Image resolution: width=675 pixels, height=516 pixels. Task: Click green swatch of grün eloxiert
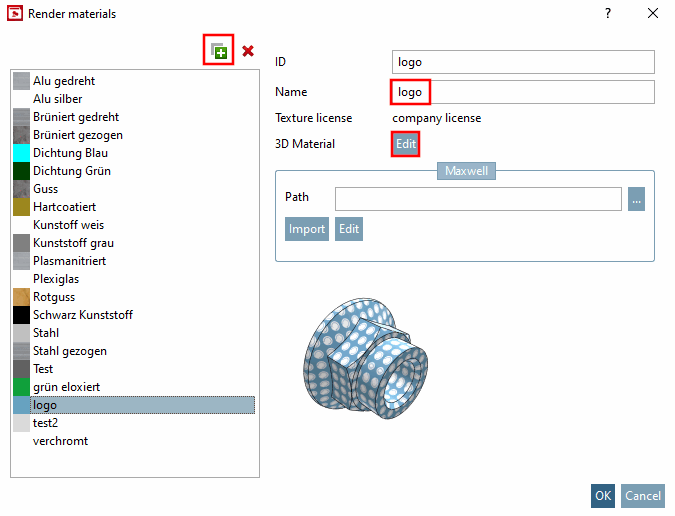21,387
